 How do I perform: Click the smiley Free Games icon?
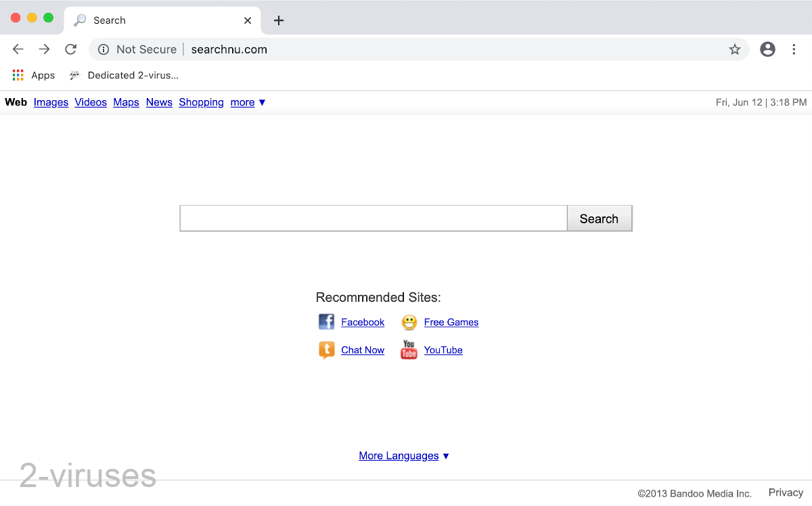tap(409, 322)
